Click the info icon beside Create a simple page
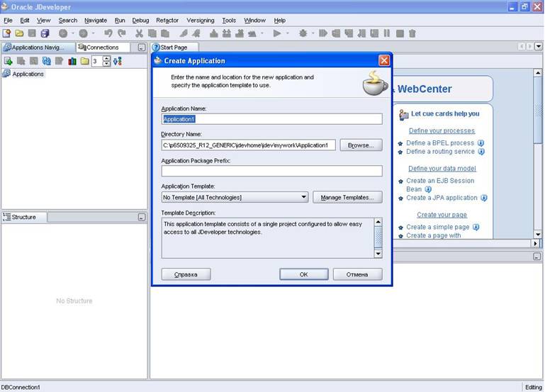The height and width of the screenshot is (392, 545). coord(476,227)
